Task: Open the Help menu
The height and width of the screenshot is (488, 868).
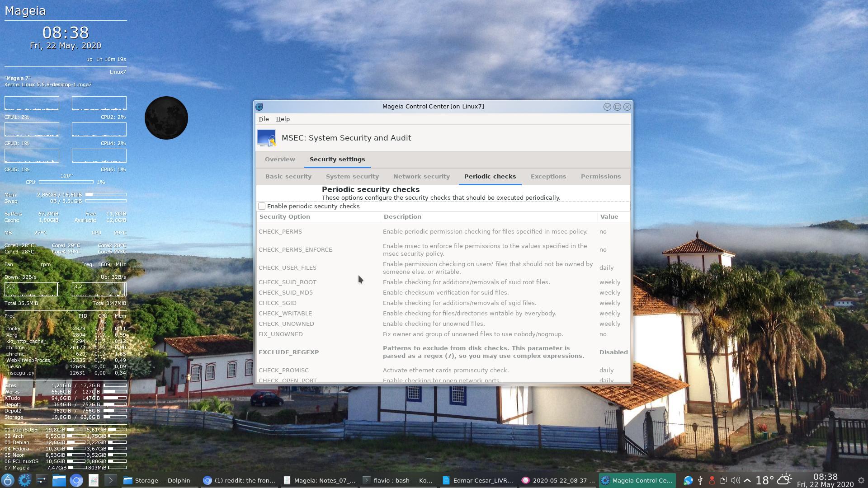Action: point(283,119)
